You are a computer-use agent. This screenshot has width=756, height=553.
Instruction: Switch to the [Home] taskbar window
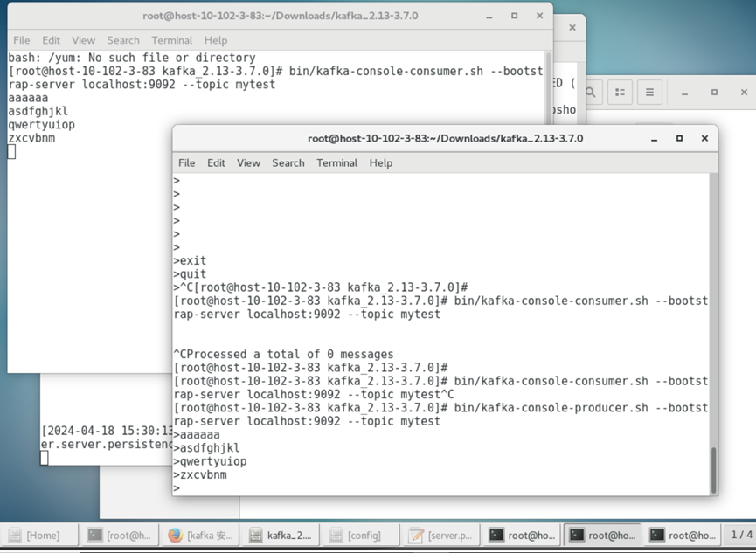tap(38, 536)
